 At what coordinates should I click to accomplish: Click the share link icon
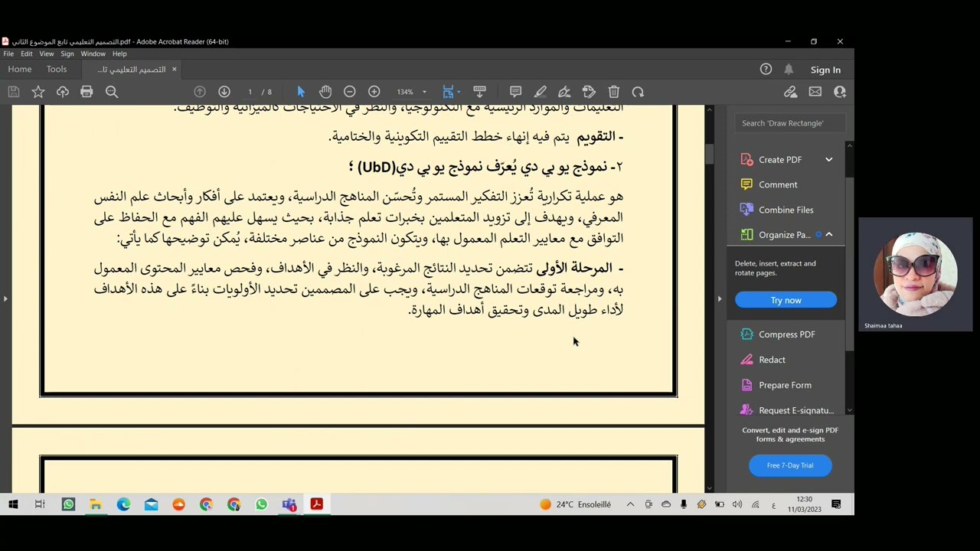pos(791,92)
